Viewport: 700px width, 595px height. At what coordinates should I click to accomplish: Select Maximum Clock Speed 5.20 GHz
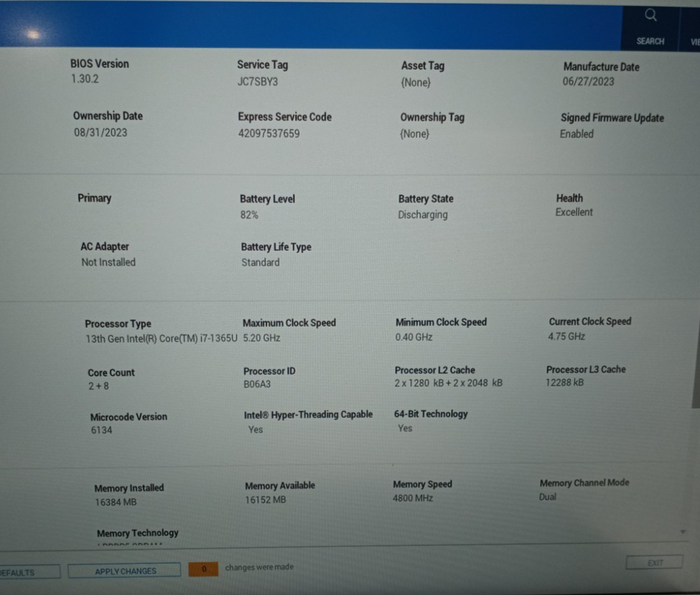261,338
